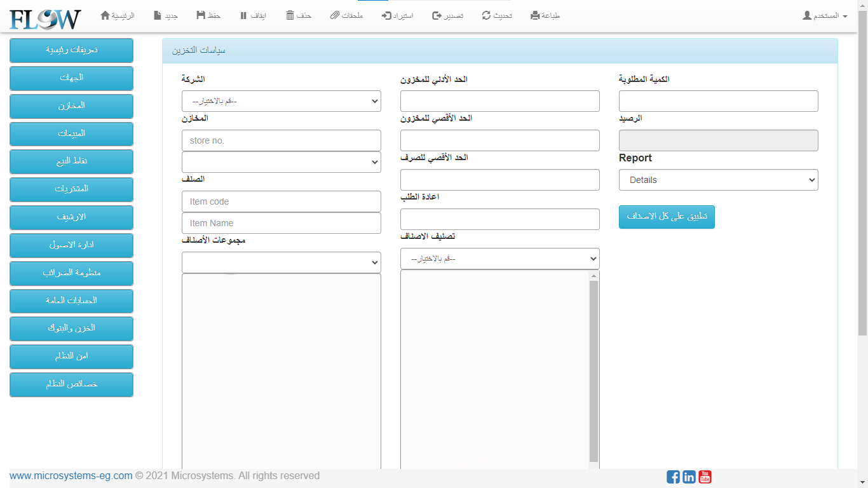Open the Report dropdown showing Details

click(718, 180)
